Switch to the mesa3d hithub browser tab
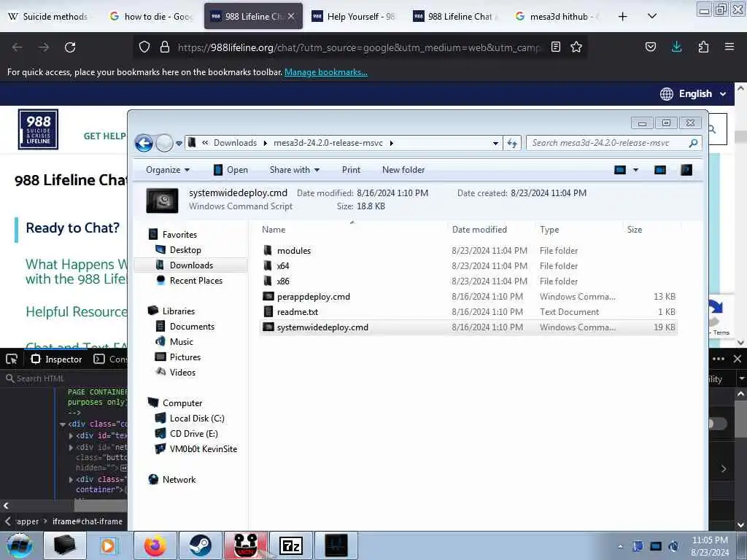The height and width of the screenshot is (560, 747). click(x=558, y=16)
